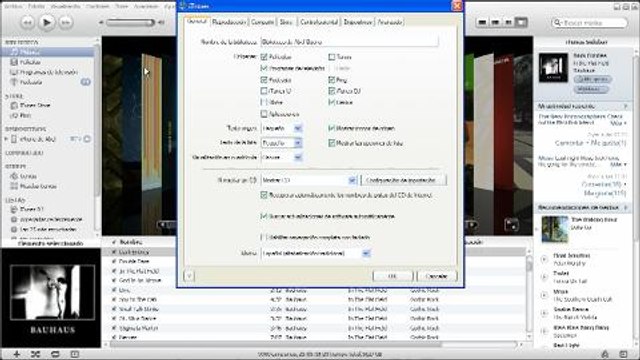Screen dimensions: 640x360
Task: Switch to the Compartir tab
Action: [262, 22]
